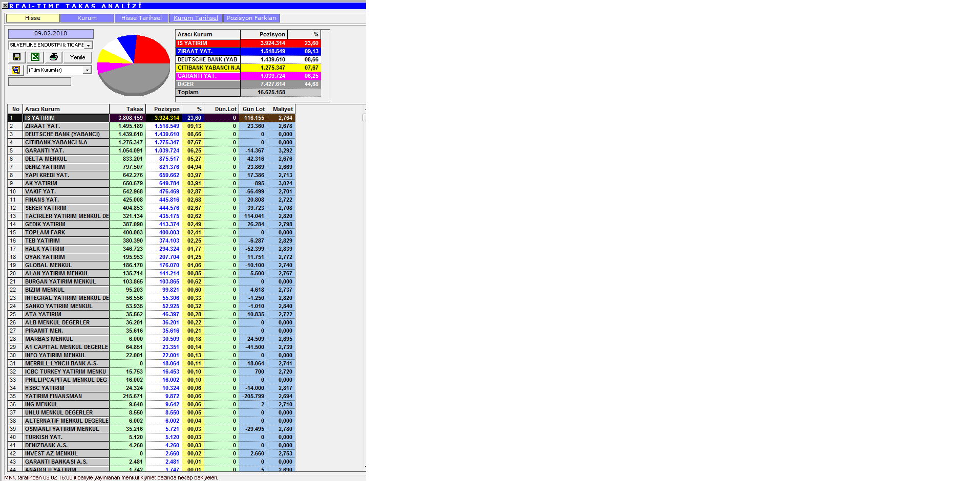Select the AK YATIRIM row
The image size is (980, 481).
[x=151, y=183]
